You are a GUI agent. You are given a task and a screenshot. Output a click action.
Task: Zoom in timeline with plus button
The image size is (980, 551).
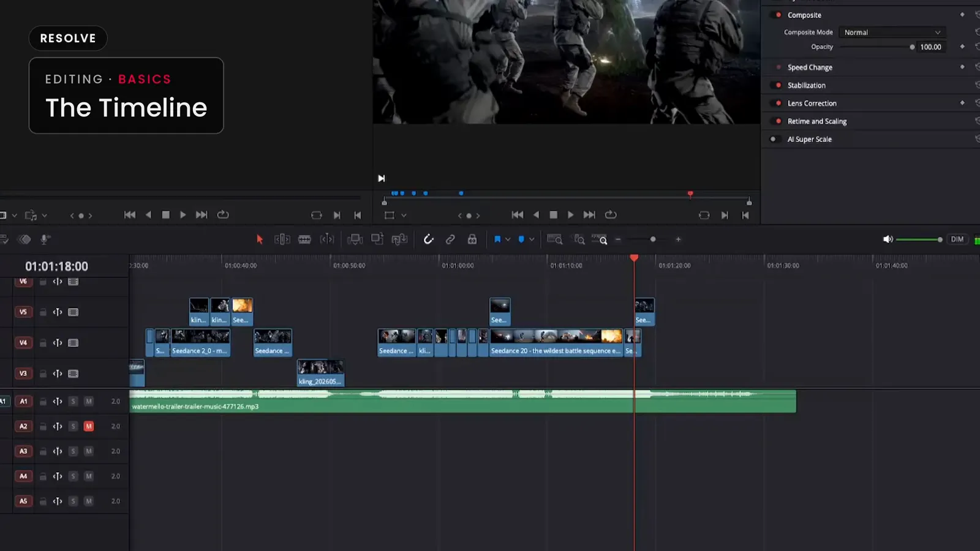pyautogui.click(x=678, y=239)
